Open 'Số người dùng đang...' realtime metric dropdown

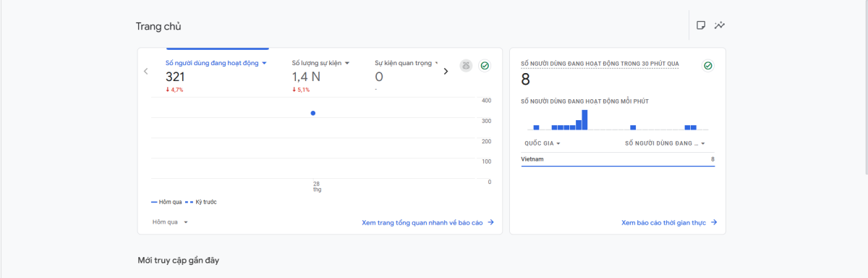(665, 143)
